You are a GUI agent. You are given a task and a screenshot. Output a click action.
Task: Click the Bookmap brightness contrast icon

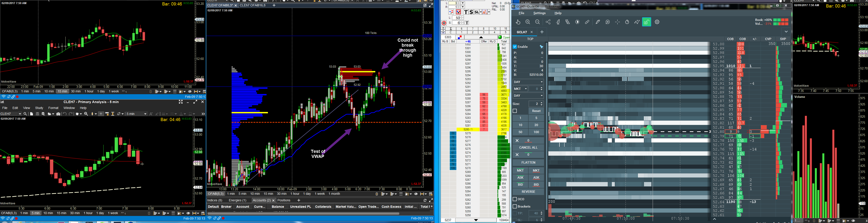(578, 22)
